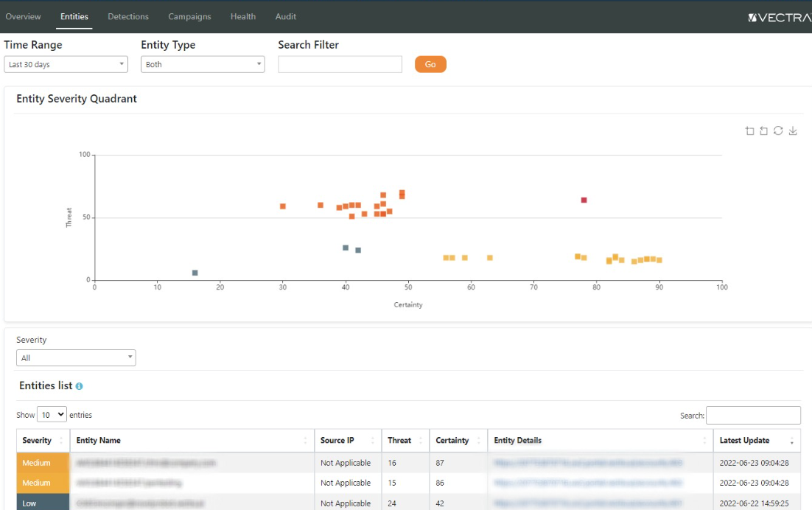Click the zoom reset (undo zoom) icon
This screenshot has height=510, width=812.
click(x=763, y=131)
